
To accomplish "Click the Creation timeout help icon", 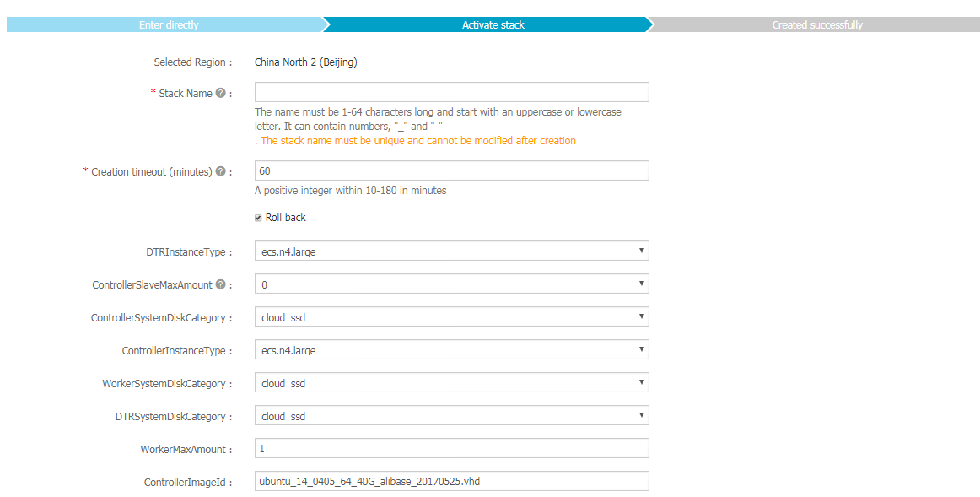I will [x=221, y=171].
